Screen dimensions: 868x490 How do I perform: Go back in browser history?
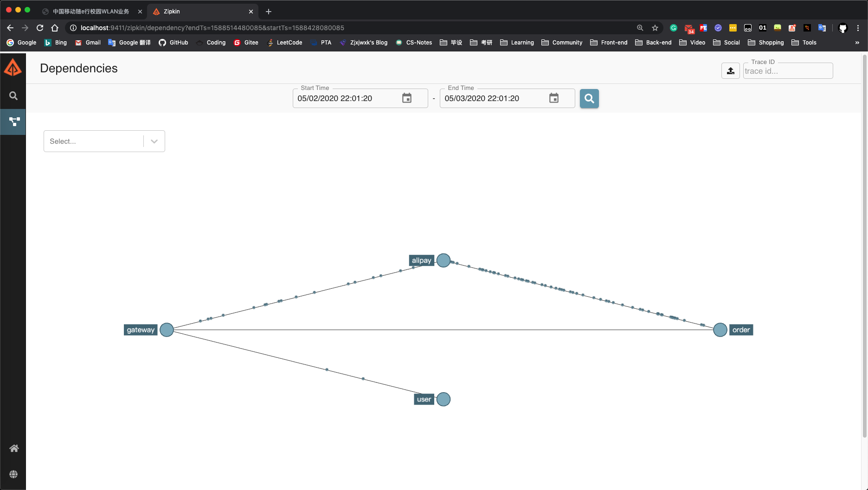pyautogui.click(x=10, y=28)
